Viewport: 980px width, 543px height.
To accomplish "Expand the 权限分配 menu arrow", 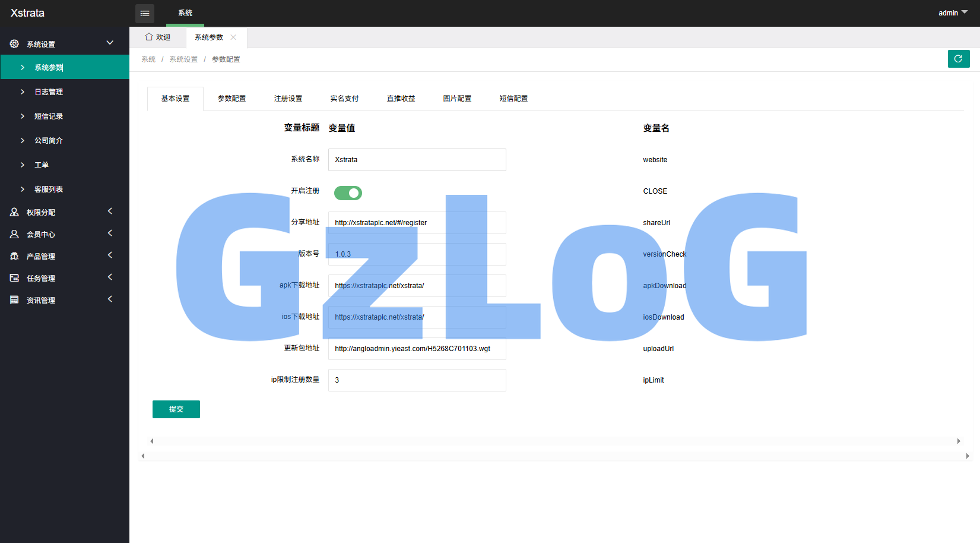I will tap(110, 211).
